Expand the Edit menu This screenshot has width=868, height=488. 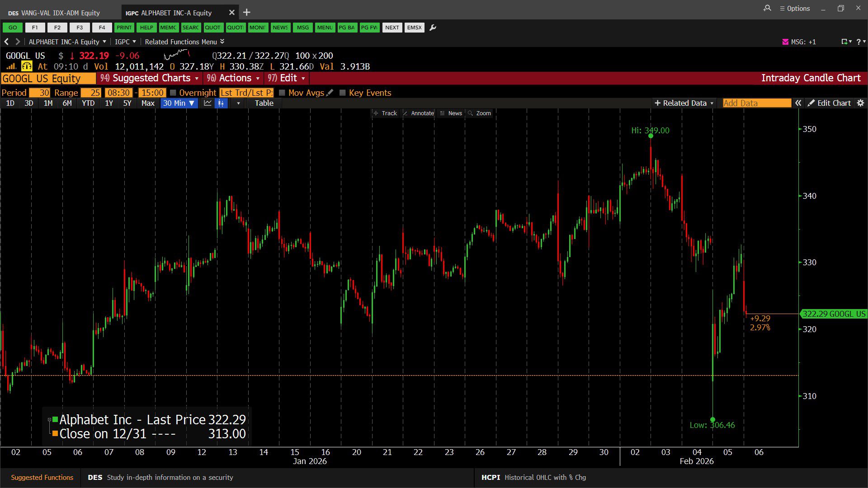pos(287,78)
